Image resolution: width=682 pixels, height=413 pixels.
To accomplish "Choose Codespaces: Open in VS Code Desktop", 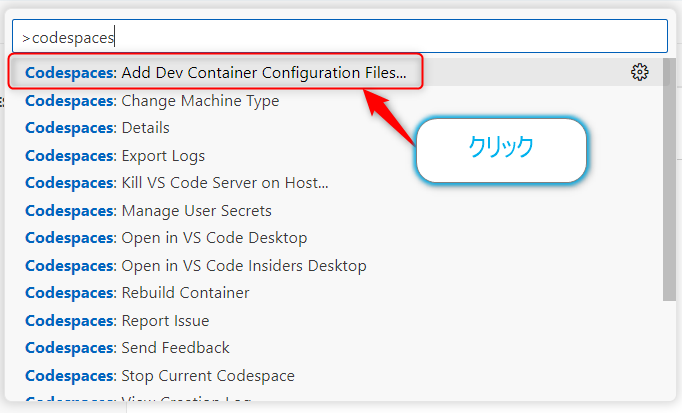I will tap(336, 238).
